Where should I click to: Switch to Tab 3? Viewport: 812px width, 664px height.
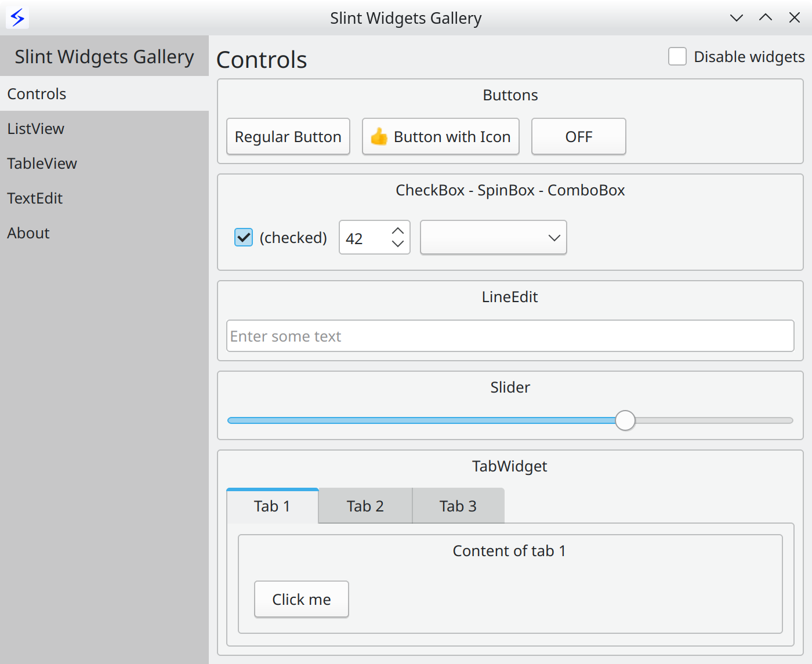pos(458,505)
